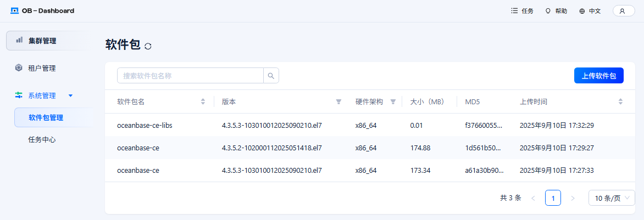The width and height of the screenshot is (644, 220).
Task: Collapse the 系统管理 menu arrow
Action: (x=70, y=95)
